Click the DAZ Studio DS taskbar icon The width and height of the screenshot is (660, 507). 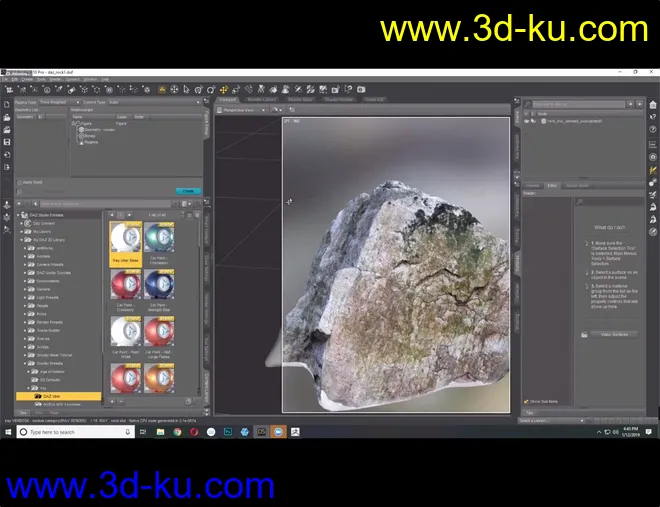click(x=261, y=432)
